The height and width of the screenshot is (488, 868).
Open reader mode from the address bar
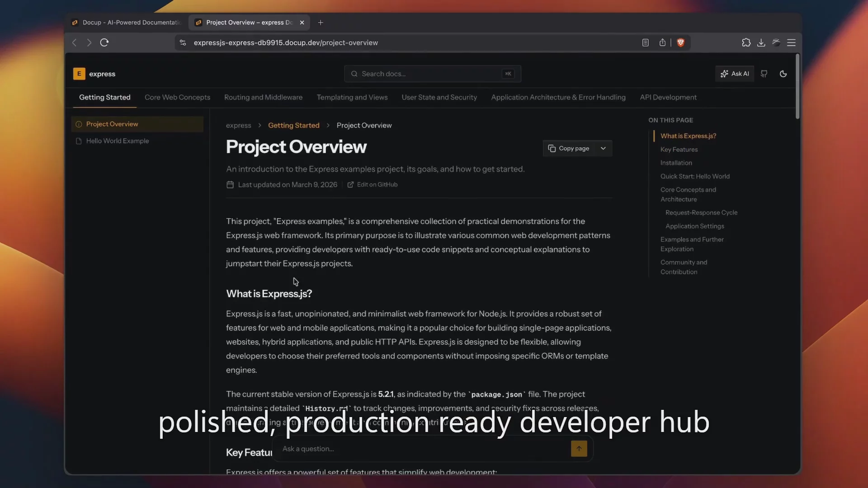(645, 42)
